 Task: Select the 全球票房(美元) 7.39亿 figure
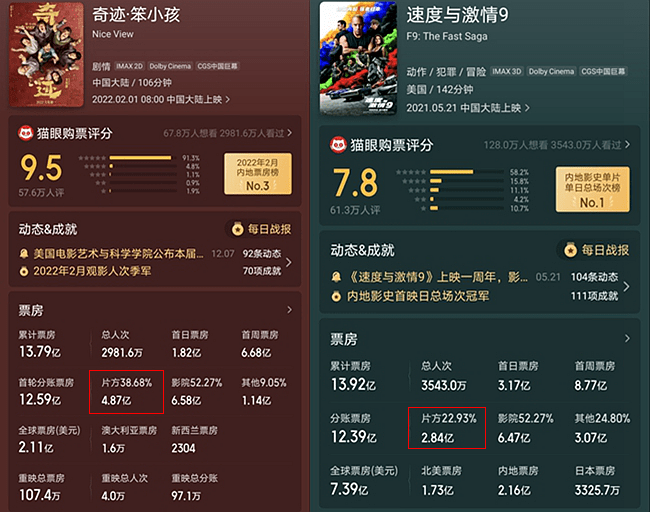(364, 481)
